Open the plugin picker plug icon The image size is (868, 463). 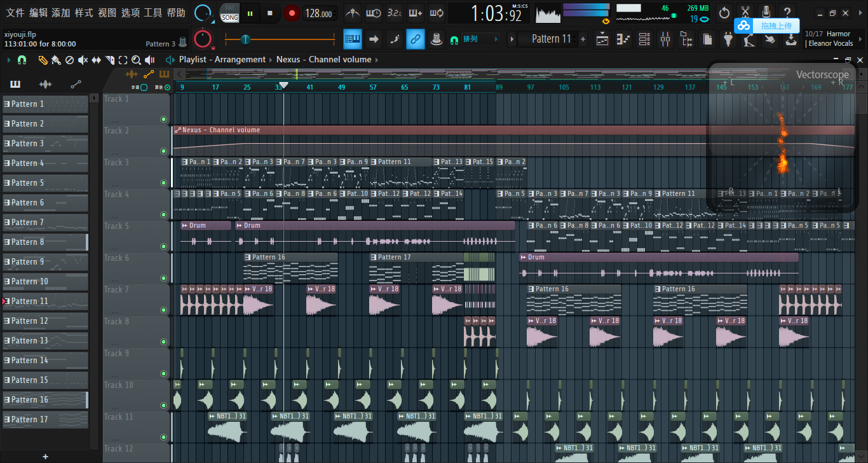point(728,39)
